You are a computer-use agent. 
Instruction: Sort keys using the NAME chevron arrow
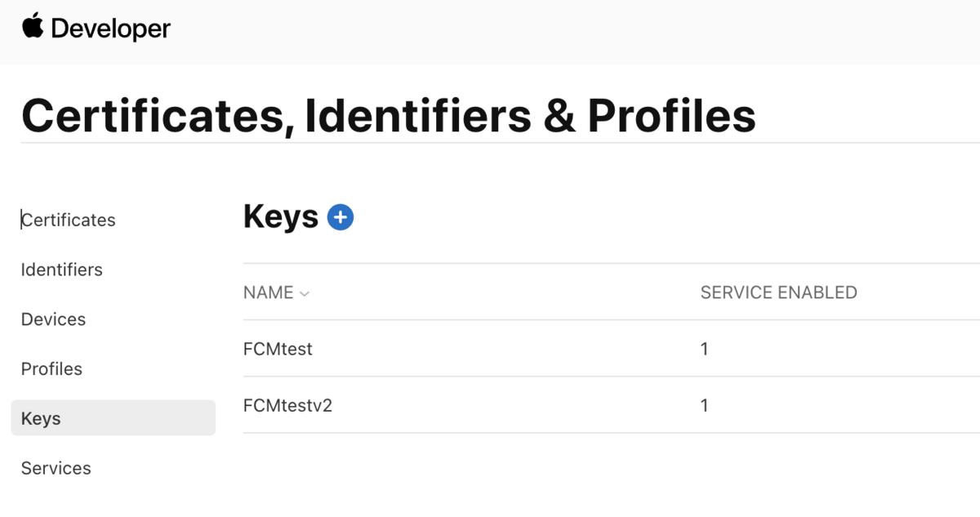click(305, 294)
